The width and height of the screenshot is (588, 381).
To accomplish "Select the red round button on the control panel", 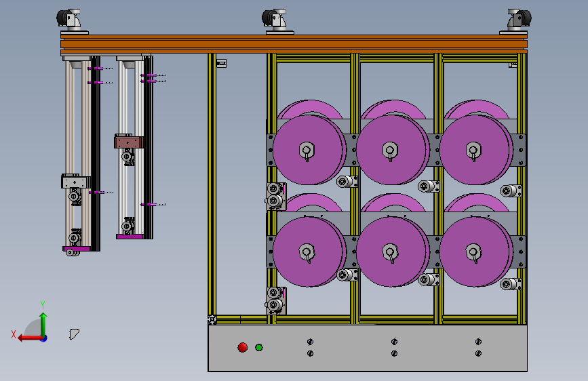I will click(243, 347).
